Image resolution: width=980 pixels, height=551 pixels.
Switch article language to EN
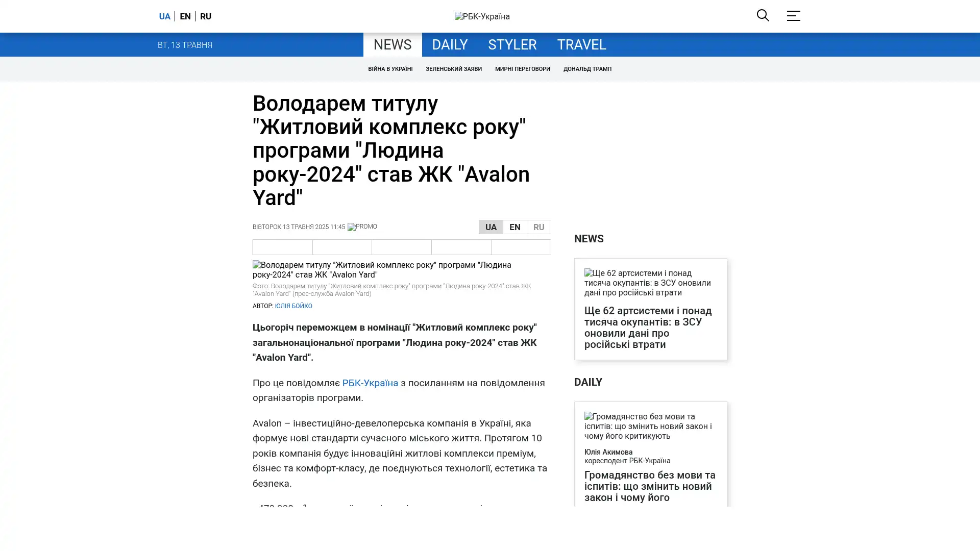pos(514,227)
